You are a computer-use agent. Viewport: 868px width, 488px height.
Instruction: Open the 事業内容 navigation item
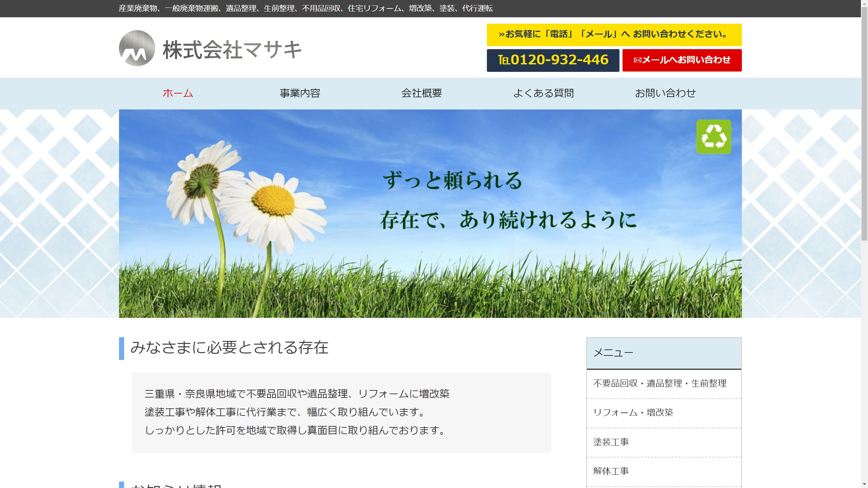point(300,93)
